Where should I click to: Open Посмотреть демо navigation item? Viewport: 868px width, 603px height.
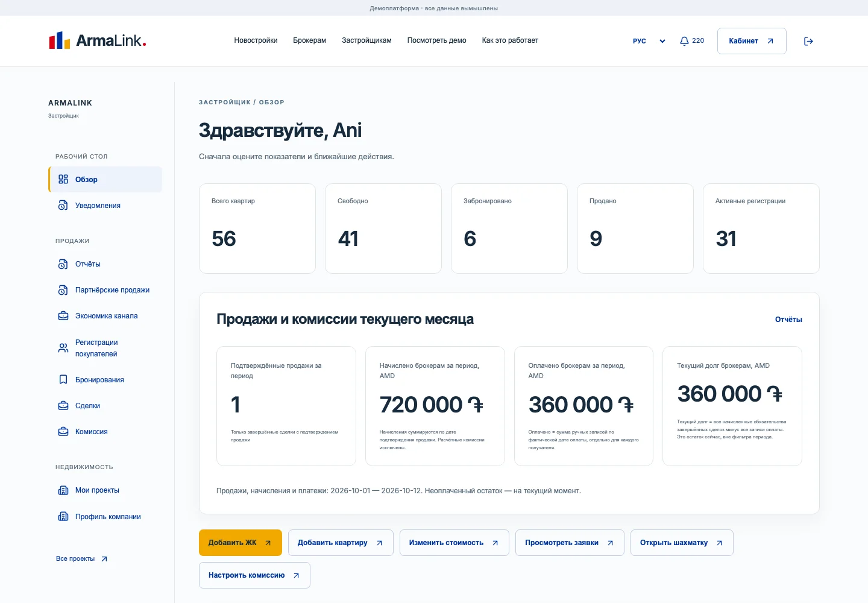click(436, 40)
